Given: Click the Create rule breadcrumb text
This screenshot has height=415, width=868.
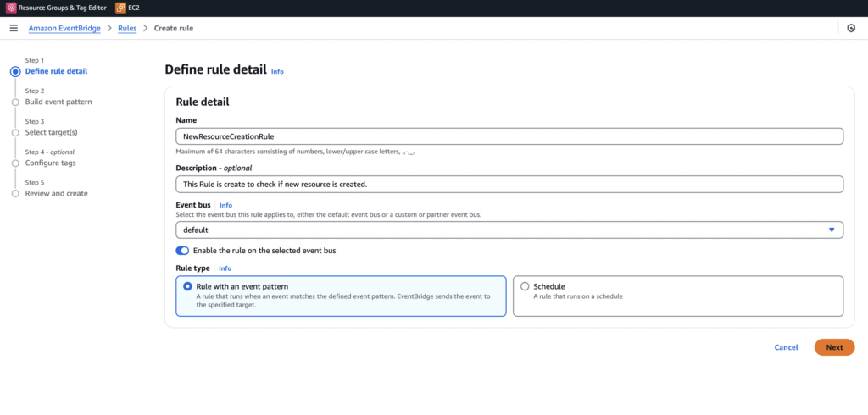Looking at the screenshot, I should [x=174, y=28].
